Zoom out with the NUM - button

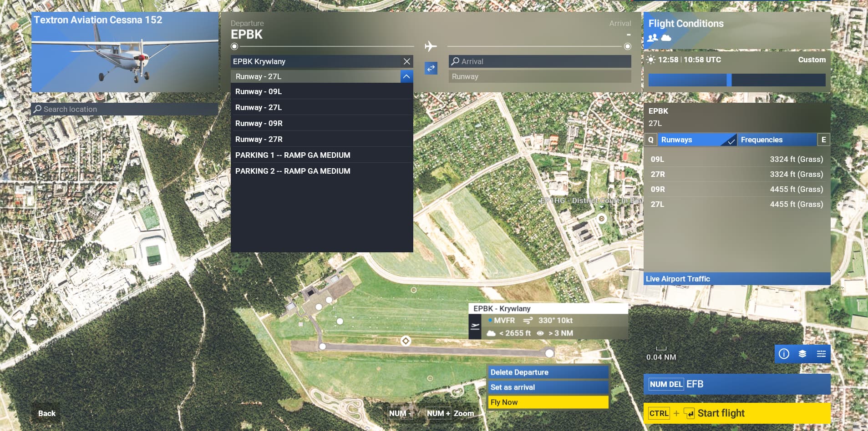pos(399,413)
